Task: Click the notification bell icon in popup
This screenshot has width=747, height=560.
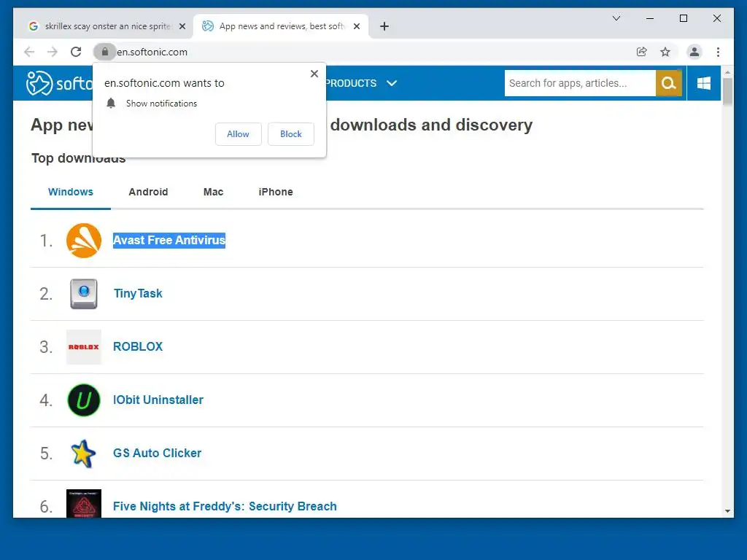Action: [x=111, y=104]
